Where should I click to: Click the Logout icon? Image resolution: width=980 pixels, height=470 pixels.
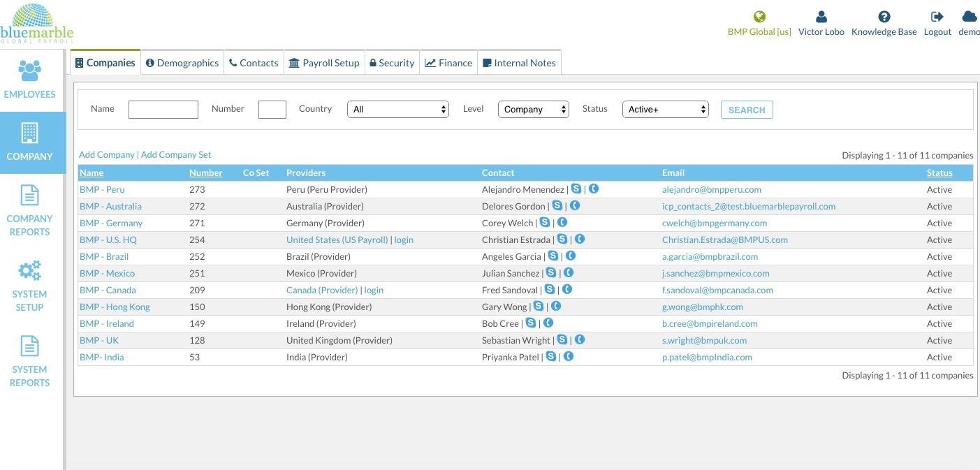[x=937, y=17]
